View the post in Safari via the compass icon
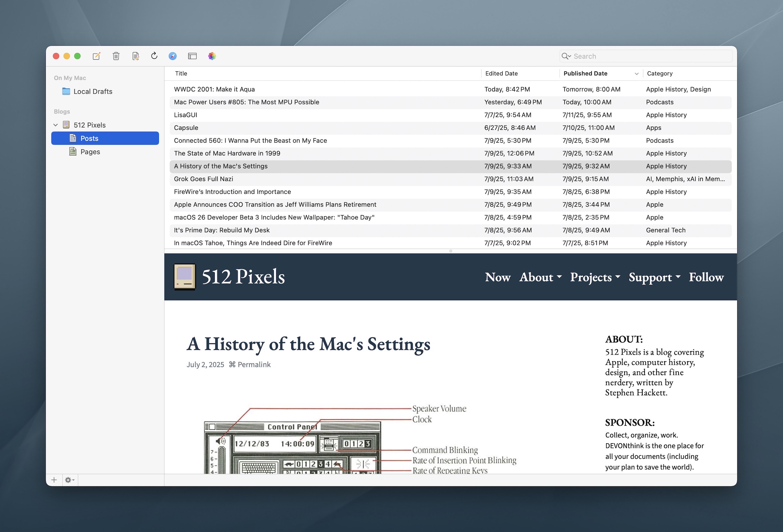 pos(173,56)
